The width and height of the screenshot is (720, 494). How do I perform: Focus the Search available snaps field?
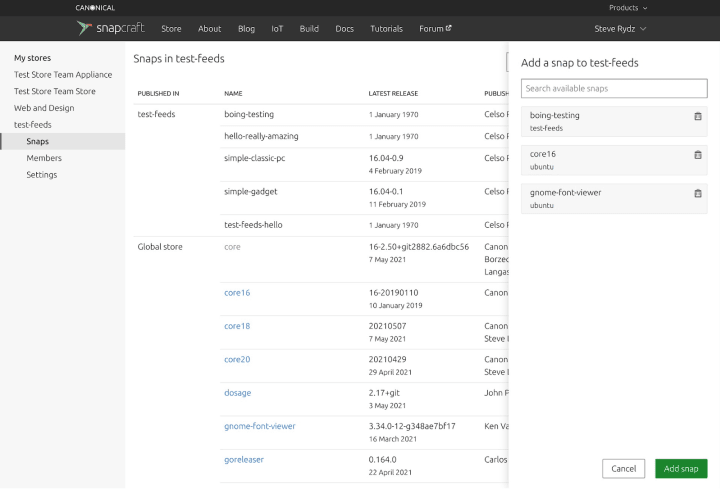pyautogui.click(x=614, y=88)
